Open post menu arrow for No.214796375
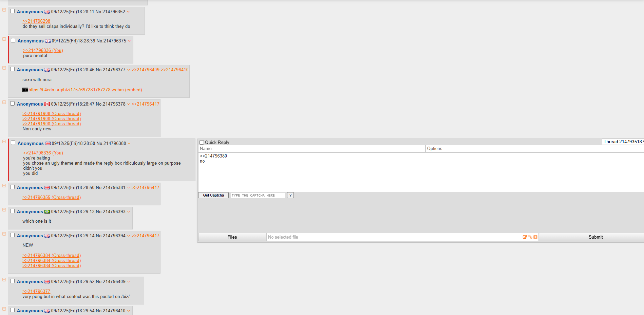The width and height of the screenshot is (644, 315). coord(129,41)
